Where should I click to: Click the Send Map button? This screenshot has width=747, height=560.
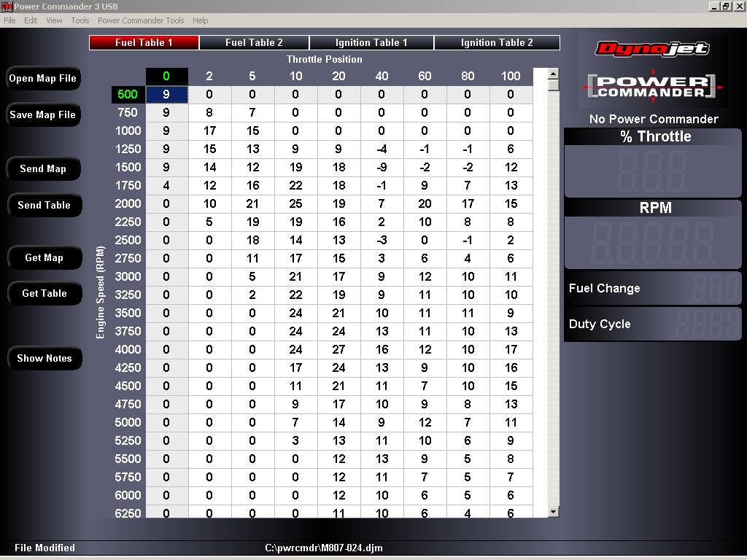click(43, 168)
